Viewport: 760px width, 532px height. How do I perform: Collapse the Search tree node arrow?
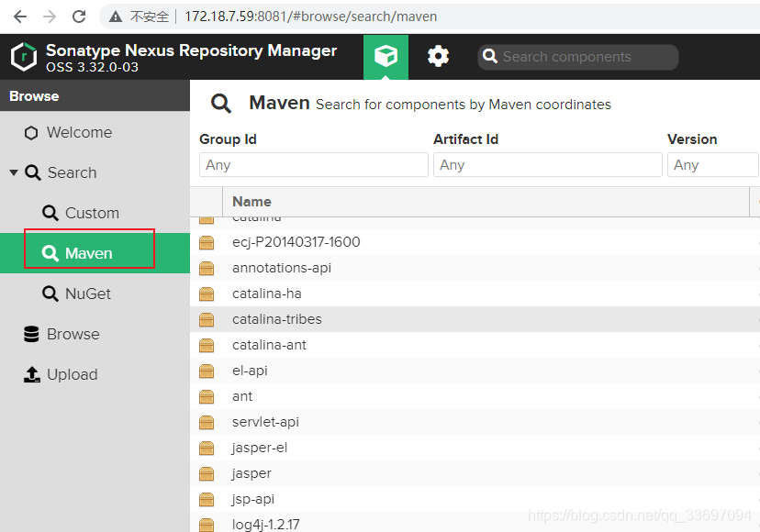coord(14,172)
